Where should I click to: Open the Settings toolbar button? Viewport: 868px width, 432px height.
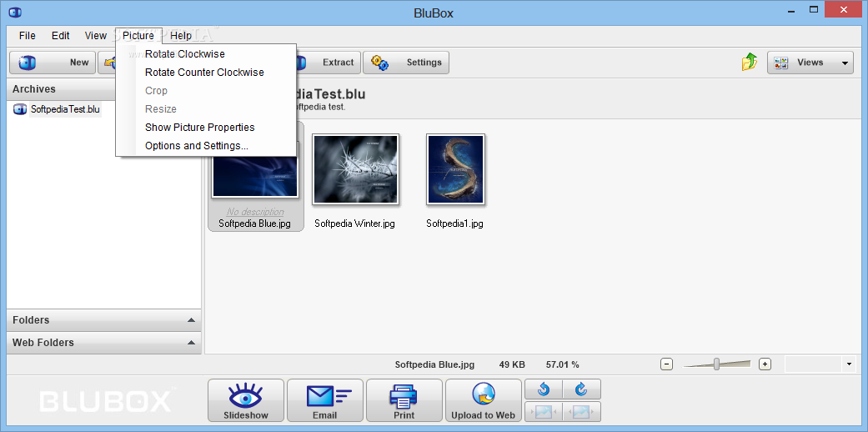pos(406,63)
